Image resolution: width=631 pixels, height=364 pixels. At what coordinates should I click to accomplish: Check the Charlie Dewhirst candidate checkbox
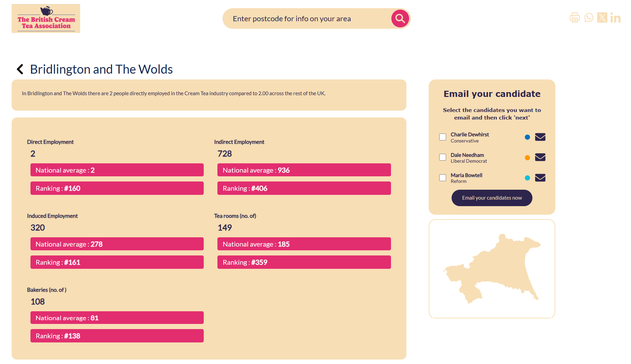coord(442,137)
